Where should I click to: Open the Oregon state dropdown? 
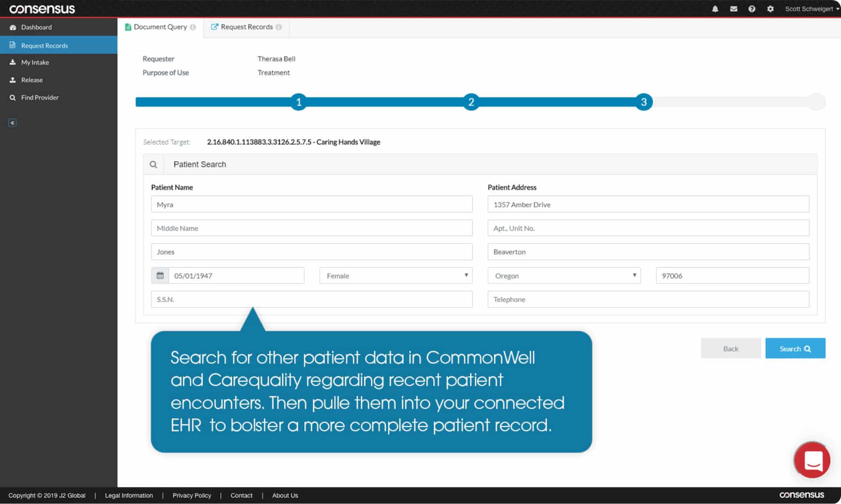(564, 276)
